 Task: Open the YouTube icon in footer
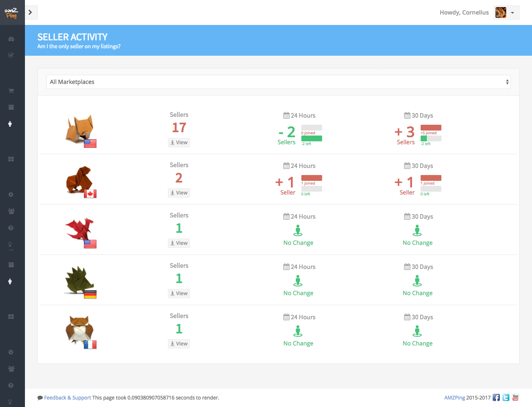pyautogui.click(x=515, y=397)
